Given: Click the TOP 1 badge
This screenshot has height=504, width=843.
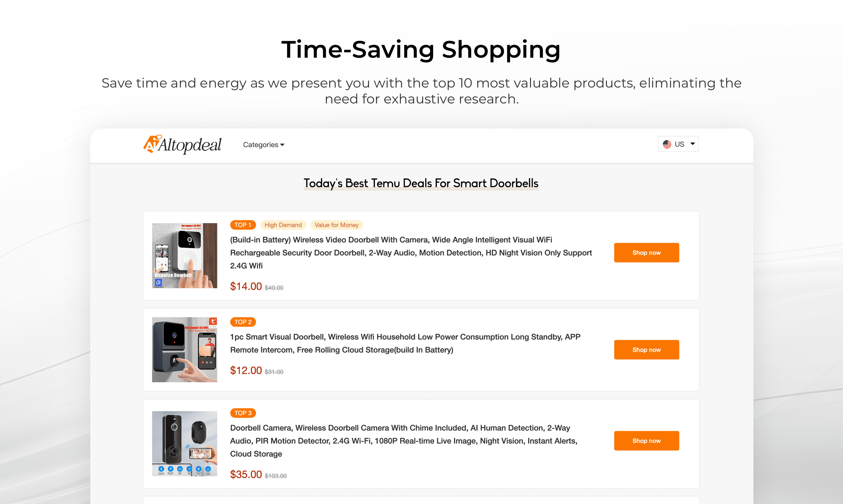Looking at the screenshot, I should [x=243, y=225].
